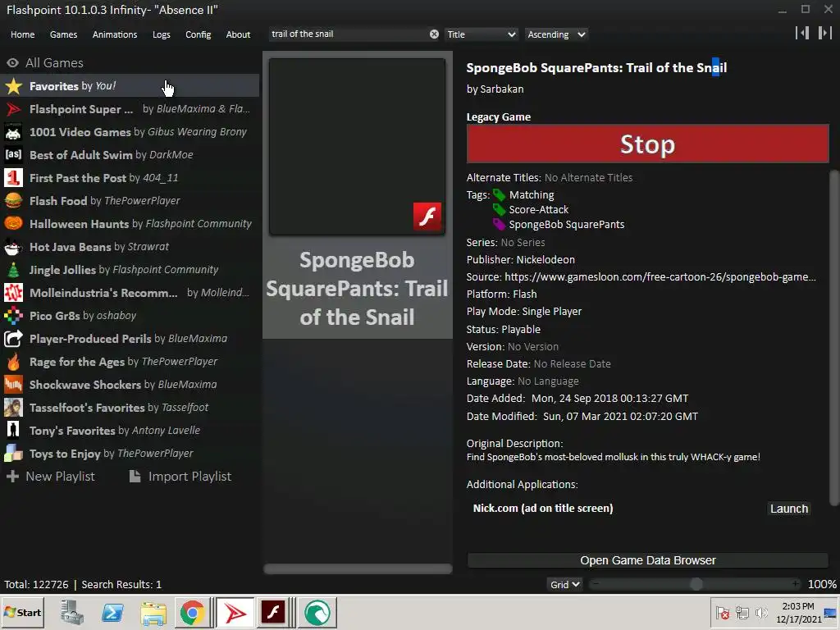The image size is (840, 630).
Task: Stop the running game
Action: [647, 144]
